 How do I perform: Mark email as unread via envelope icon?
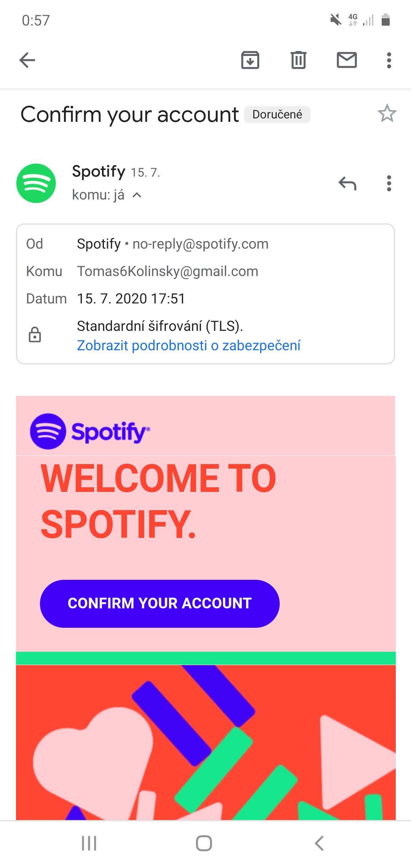pos(347,60)
